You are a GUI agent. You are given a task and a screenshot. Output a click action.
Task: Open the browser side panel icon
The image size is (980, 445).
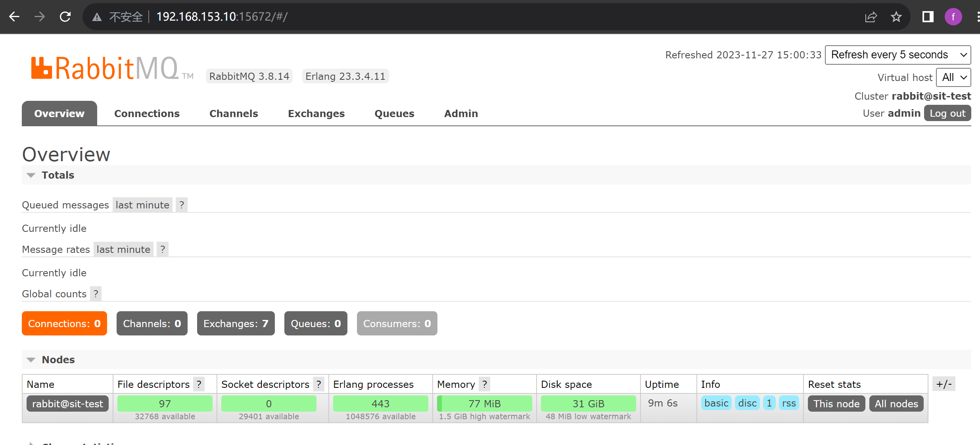point(928,17)
